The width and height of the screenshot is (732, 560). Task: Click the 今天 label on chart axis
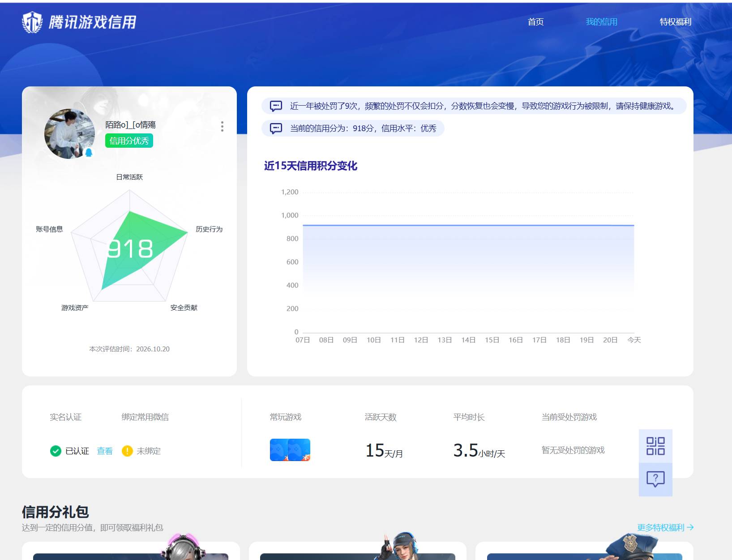tap(634, 340)
